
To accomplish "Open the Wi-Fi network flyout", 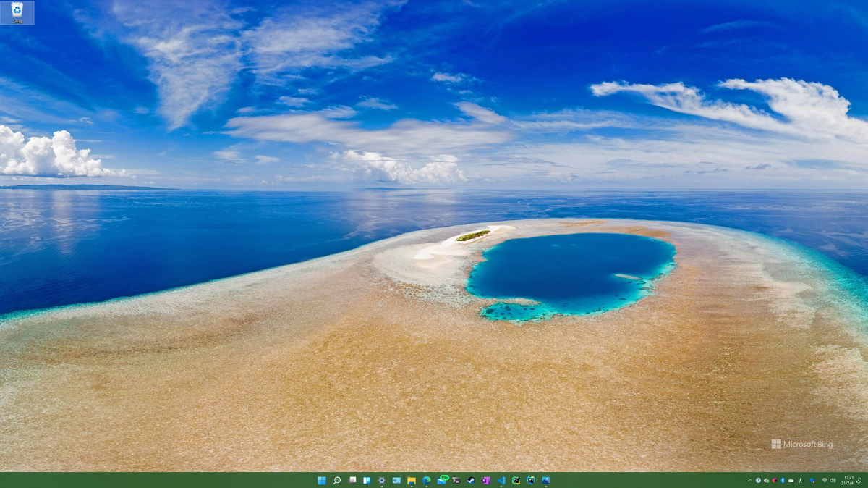I will pyautogui.click(x=825, y=480).
